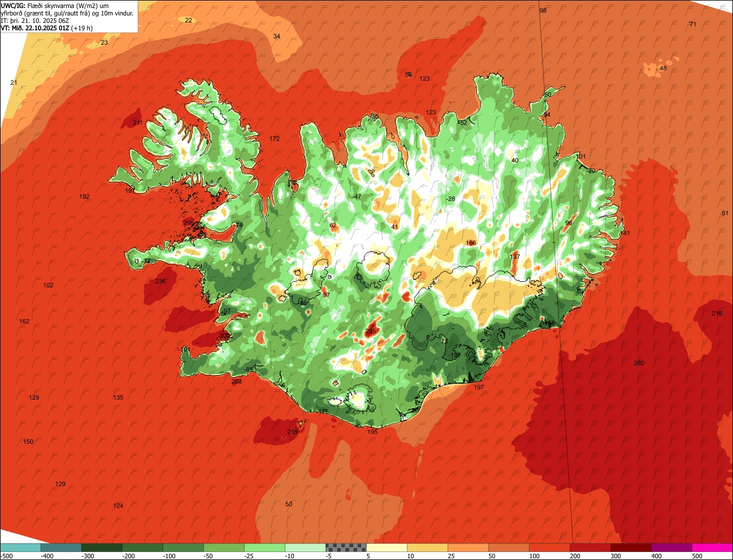Click the map value 236 in Faxaflói bay

coord(160,281)
